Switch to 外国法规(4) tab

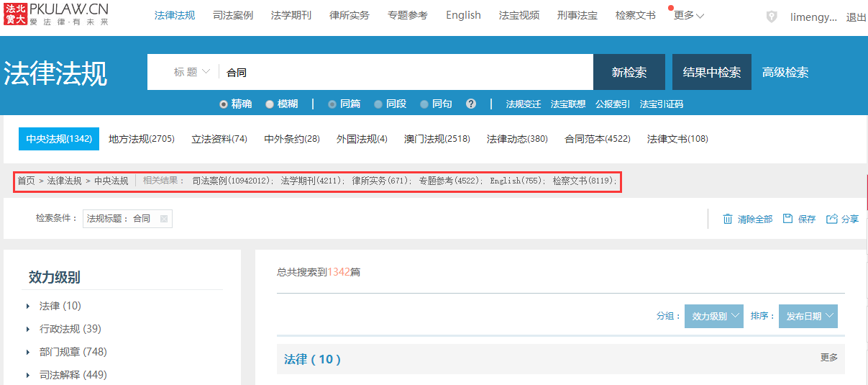click(362, 139)
